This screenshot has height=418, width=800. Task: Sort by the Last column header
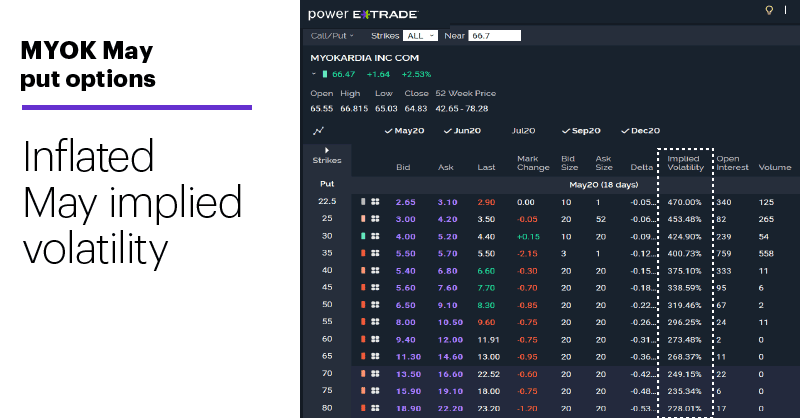pos(486,167)
